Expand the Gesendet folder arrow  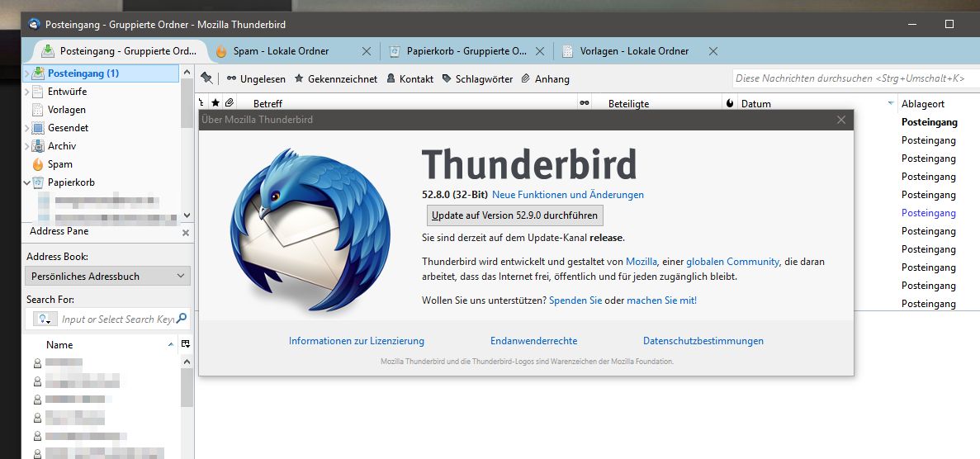click(x=27, y=128)
